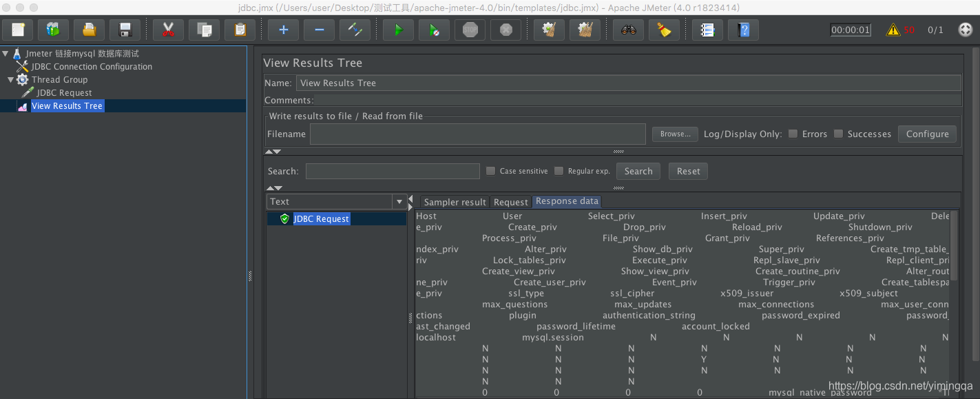Click the Browse... button

[x=675, y=134]
